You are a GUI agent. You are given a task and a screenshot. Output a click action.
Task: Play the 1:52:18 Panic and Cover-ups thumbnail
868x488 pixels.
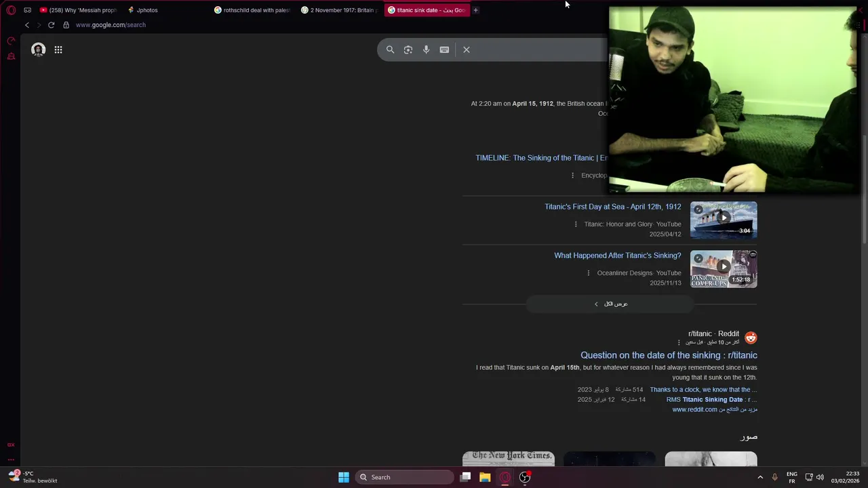pos(724,268)
